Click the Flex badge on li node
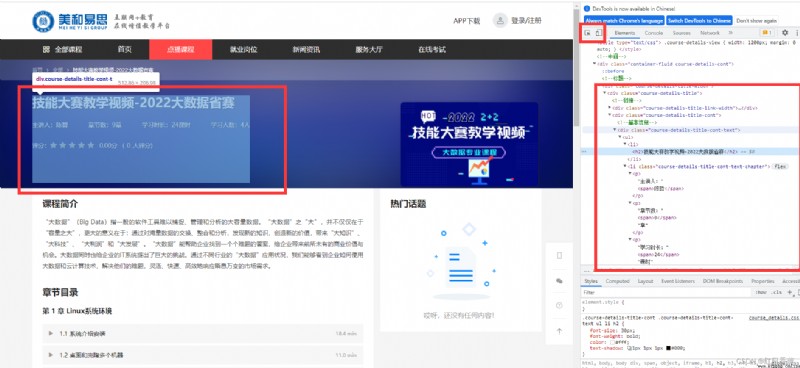 780,166
